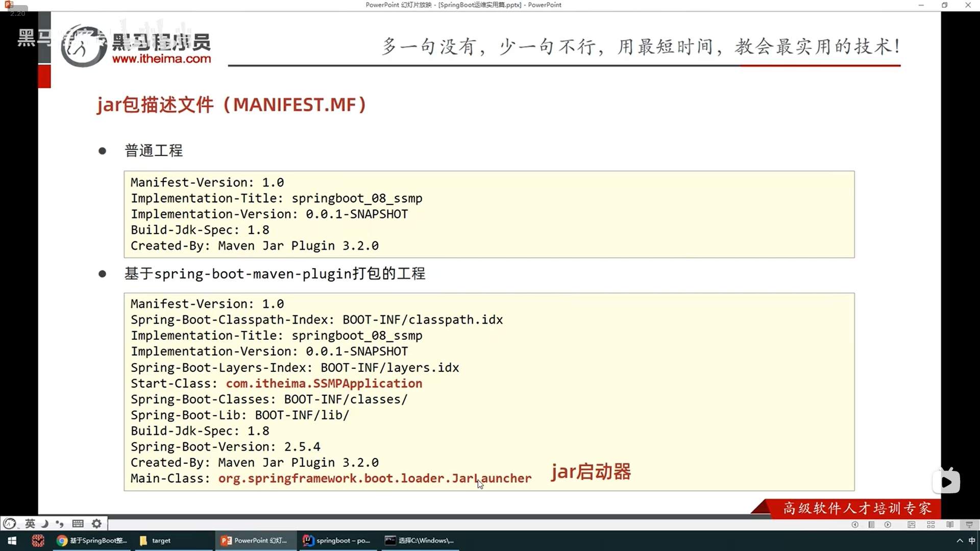Viewport: 980px width, 551px height.
Task: Click the red patterned app icon in taskbar
Action: click(38, 541)
